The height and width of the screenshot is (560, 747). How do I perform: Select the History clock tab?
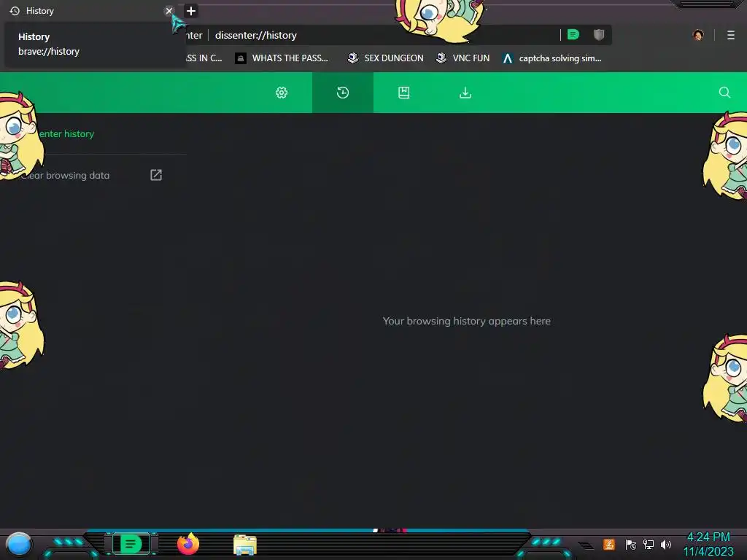(343, 93)
